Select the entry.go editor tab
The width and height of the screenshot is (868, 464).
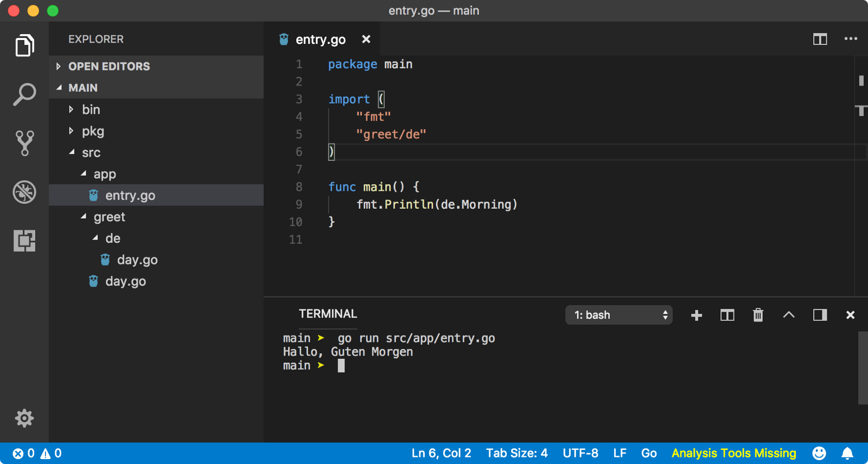click(x=321, y=39)
